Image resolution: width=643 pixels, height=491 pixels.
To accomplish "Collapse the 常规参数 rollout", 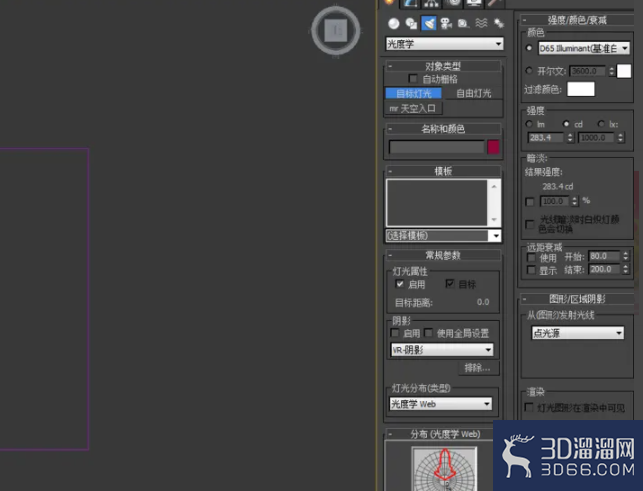I will click(x=443, y=256).
